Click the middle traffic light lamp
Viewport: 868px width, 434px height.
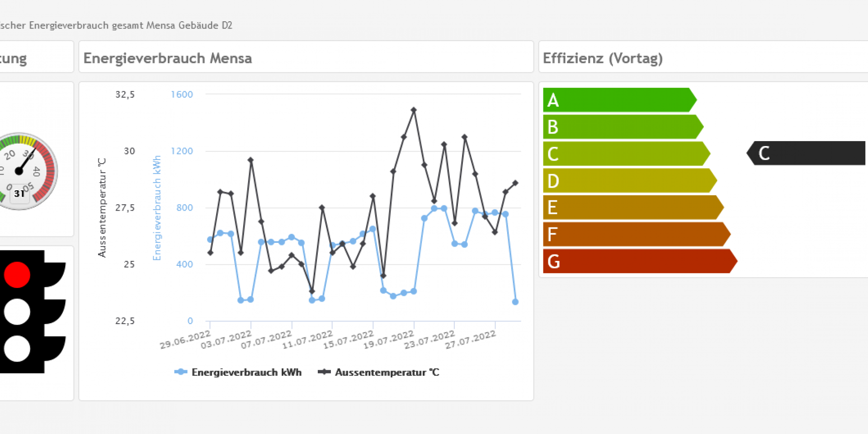coord(17,312)
